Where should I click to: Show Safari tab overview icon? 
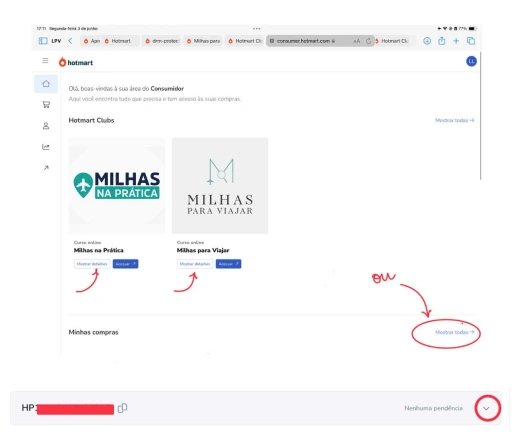point(471,41)
